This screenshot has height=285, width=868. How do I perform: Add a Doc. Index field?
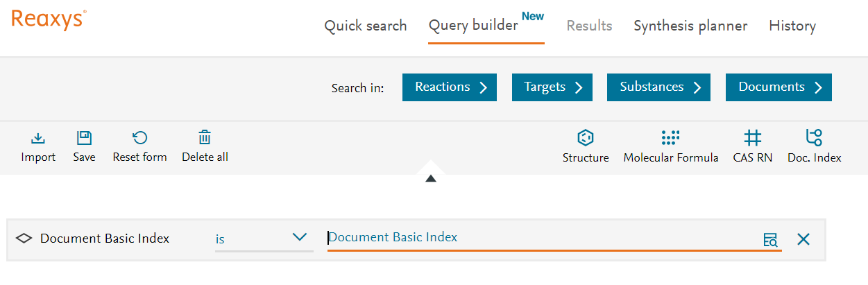coord(814,137)
